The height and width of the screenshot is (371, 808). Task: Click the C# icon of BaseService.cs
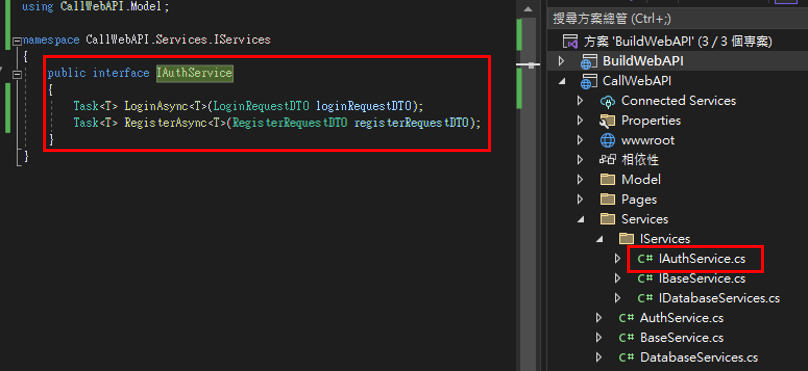[627, 338]
